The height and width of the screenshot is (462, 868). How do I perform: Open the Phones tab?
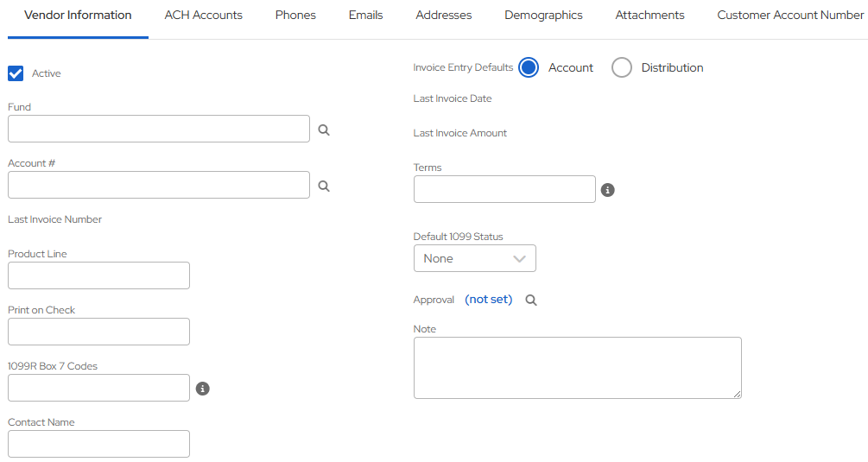(x=295, y=16)
